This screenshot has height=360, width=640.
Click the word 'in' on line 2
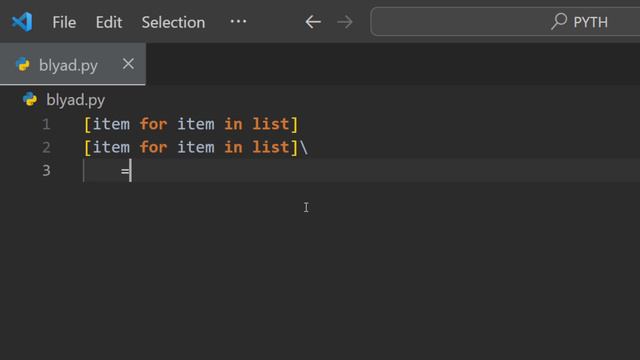click(233, 147)
